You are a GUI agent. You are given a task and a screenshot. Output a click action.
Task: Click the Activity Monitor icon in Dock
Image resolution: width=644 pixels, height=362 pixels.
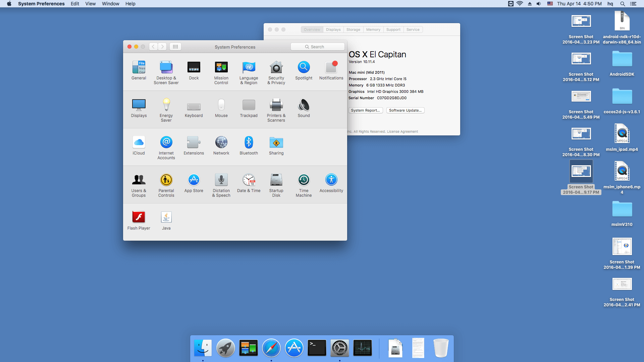(x=362, y=348)
